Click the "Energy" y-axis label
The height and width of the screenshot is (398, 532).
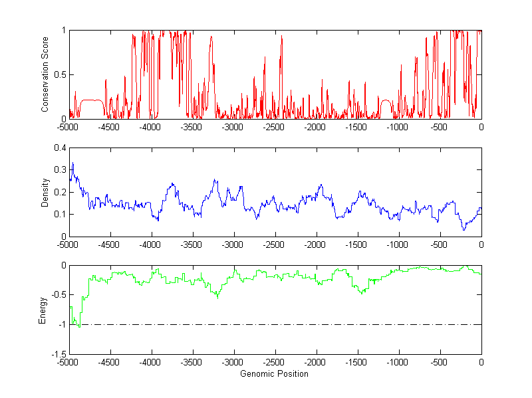click(42, 310)
